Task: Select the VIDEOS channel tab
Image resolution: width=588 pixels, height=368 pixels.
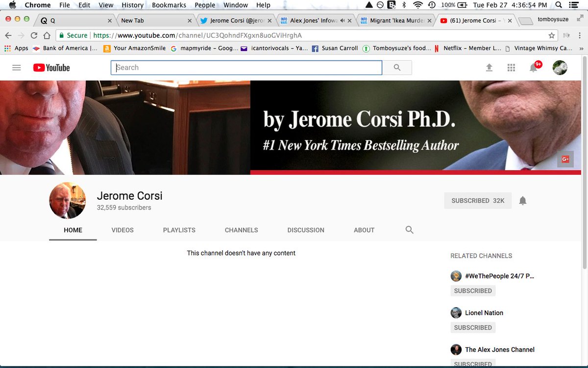Action: pyautogui.click(x=122, y=230)
